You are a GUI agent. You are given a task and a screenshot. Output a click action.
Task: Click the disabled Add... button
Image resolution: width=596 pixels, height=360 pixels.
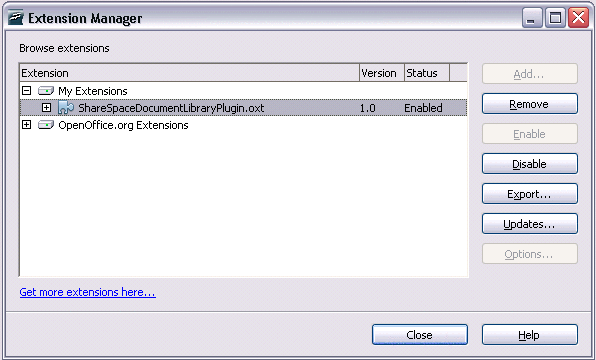coord(530,74)
